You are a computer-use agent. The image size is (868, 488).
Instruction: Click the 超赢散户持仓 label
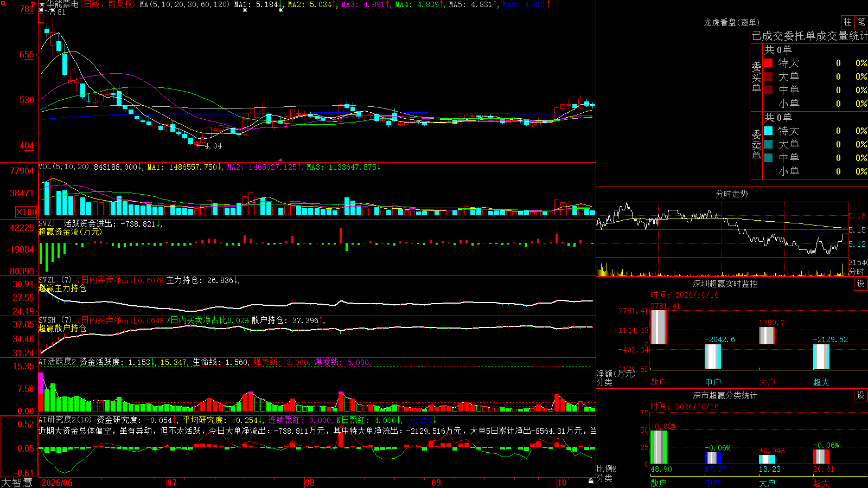tap(62, 328)
